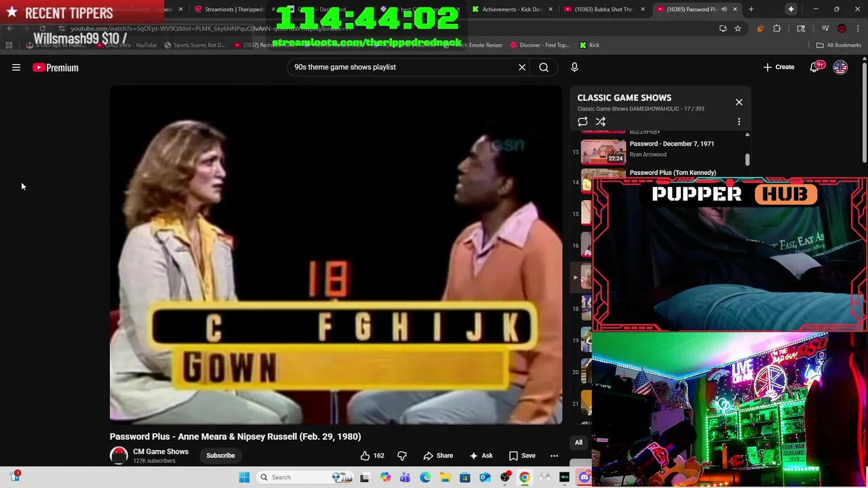Image resolution: width=868 pixels, height=488 pixels.
Task: Click the Gemini sparkle button in Chrome
Action: point(791,9)
